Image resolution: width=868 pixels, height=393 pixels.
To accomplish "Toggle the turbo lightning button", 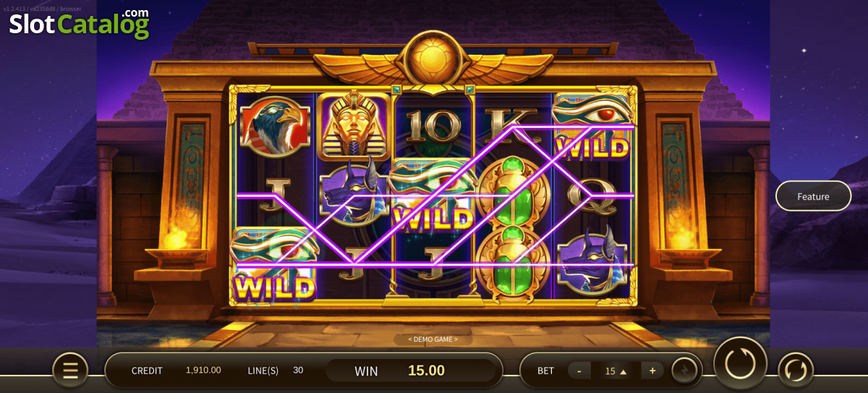I will 684,371.
